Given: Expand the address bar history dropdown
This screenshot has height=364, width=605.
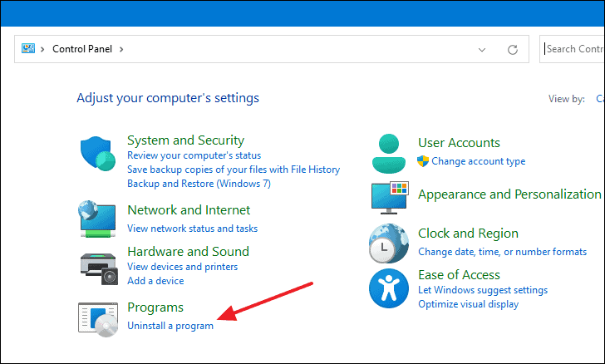Looking at the screenshot, I should coord(482,49).
